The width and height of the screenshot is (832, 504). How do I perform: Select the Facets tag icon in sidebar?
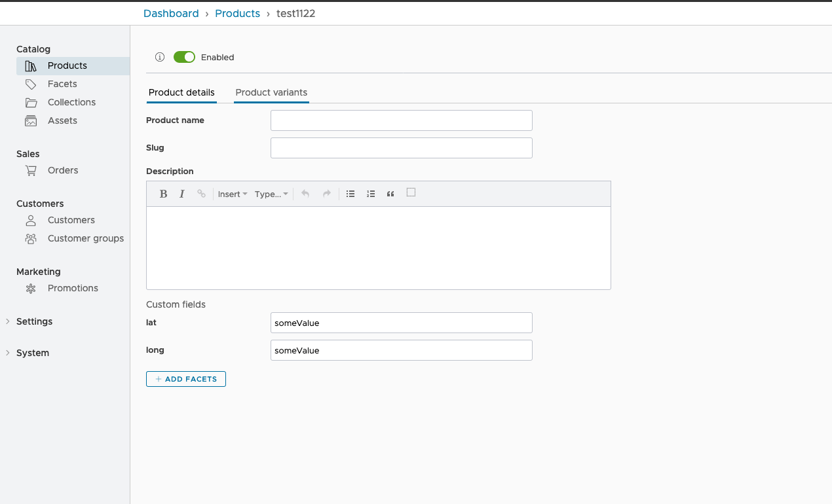pyautogui.click(x=30, y=84)
